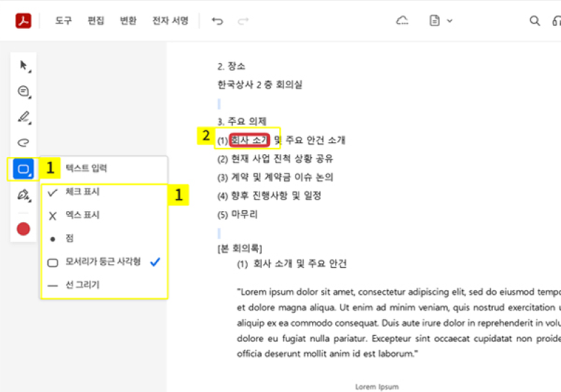Click the line '(2) 현재 사업 진척 상황 공유'
Screen dimensions: 561x392
[275, 159]
